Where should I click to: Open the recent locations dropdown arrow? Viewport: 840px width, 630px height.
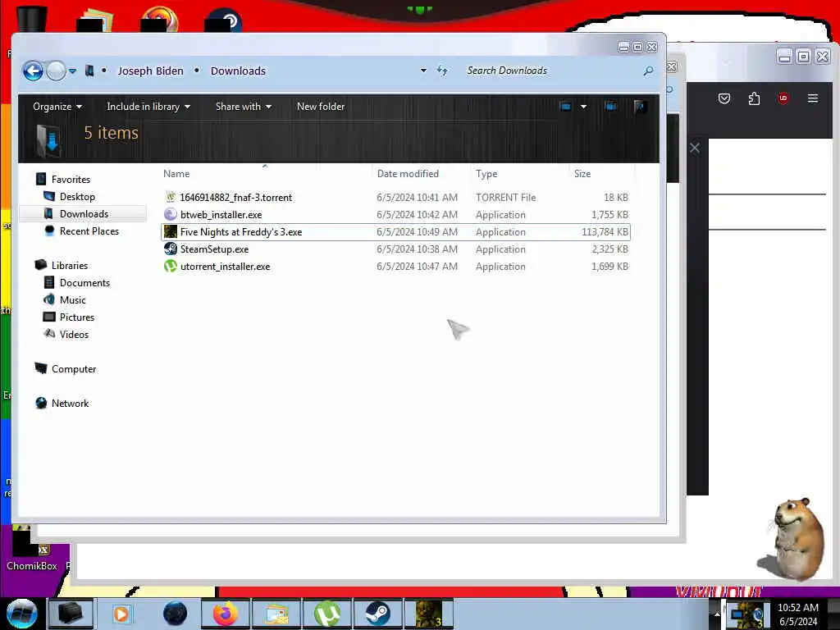tap(73, 71)
